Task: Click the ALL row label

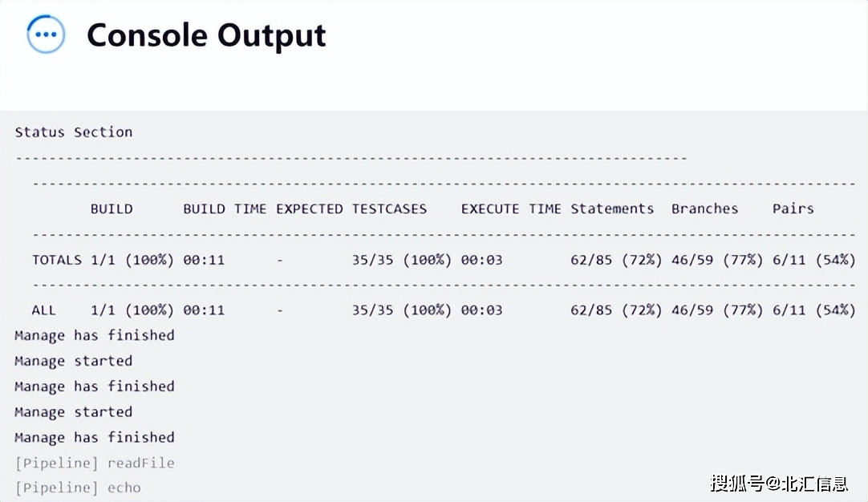Action: coord(44,310)
